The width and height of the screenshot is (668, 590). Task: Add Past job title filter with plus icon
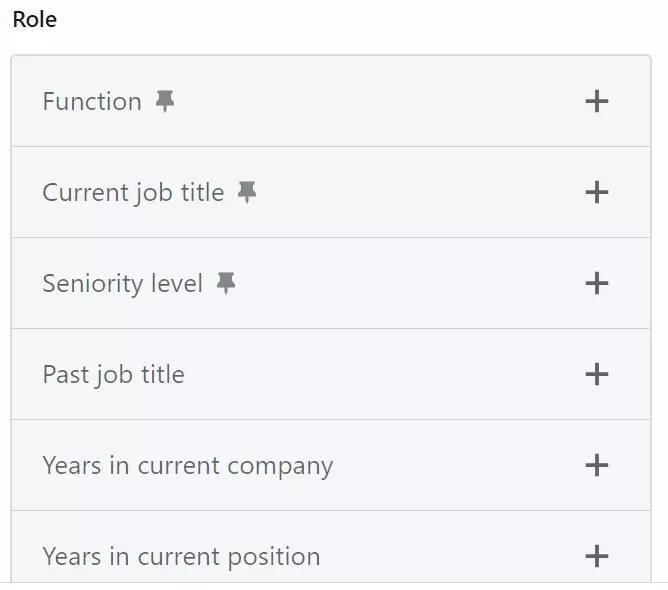click(596, 374)
